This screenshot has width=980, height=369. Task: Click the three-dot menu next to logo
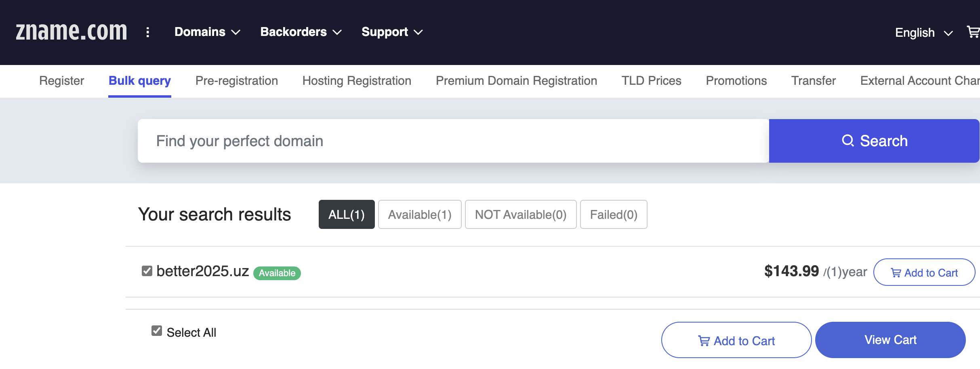(148, 32)
